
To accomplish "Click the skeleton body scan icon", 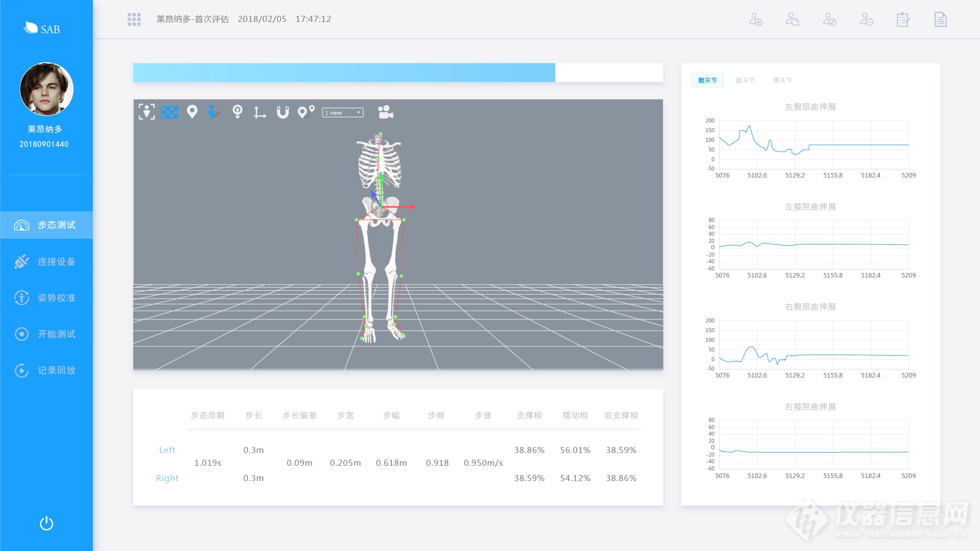I will (x=146, y=112).
